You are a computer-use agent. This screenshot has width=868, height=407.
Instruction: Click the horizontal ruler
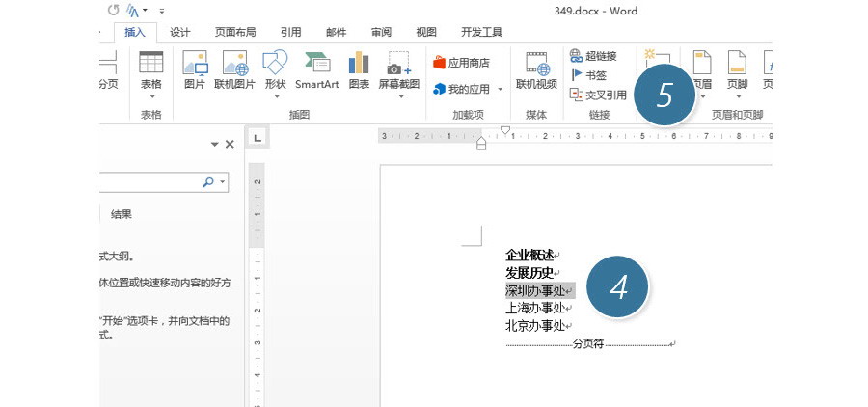point(575,136)
